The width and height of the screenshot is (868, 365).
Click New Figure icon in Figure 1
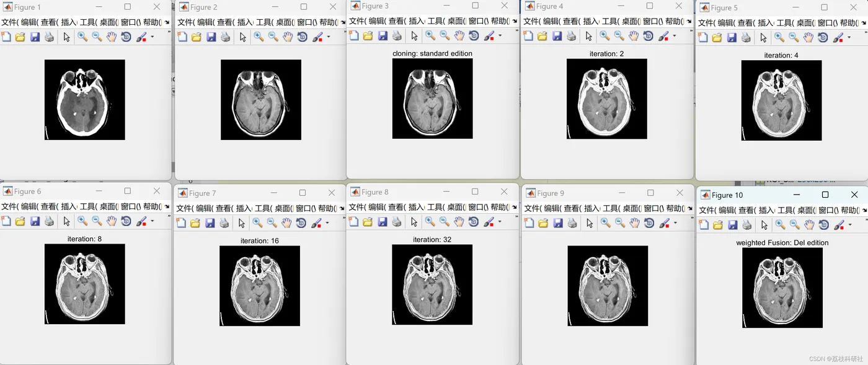tap(6, 37)
